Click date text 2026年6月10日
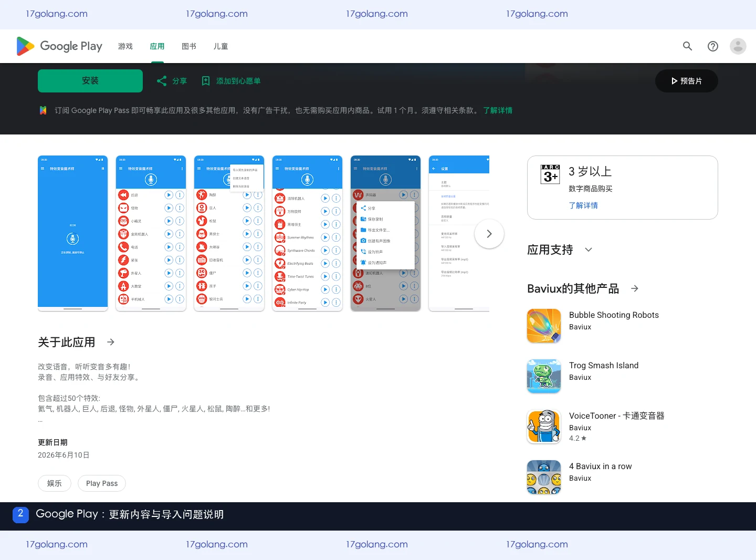Viewport: 756px width, 560px height. point(64,455)
